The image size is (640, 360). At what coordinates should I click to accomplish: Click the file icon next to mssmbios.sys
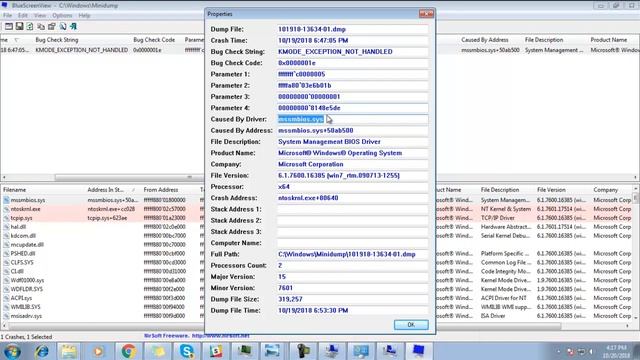tap(6, 200)
